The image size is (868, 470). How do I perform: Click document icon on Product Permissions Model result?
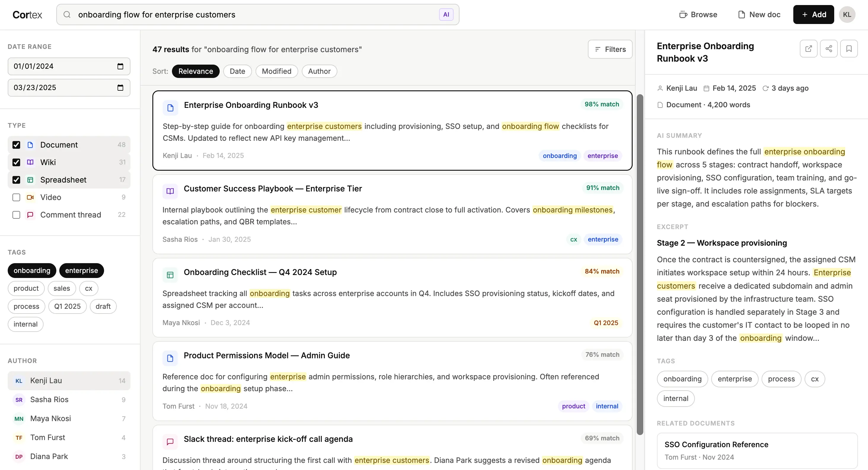[170, 358]
